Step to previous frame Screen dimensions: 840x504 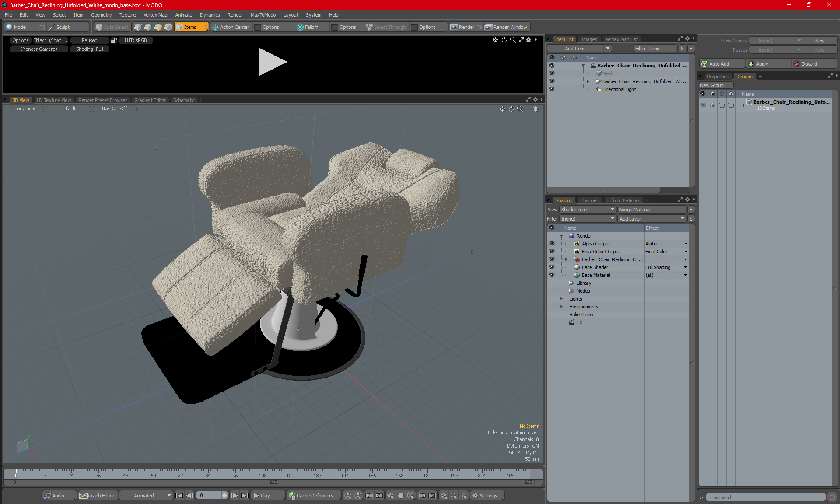[189, 496]
